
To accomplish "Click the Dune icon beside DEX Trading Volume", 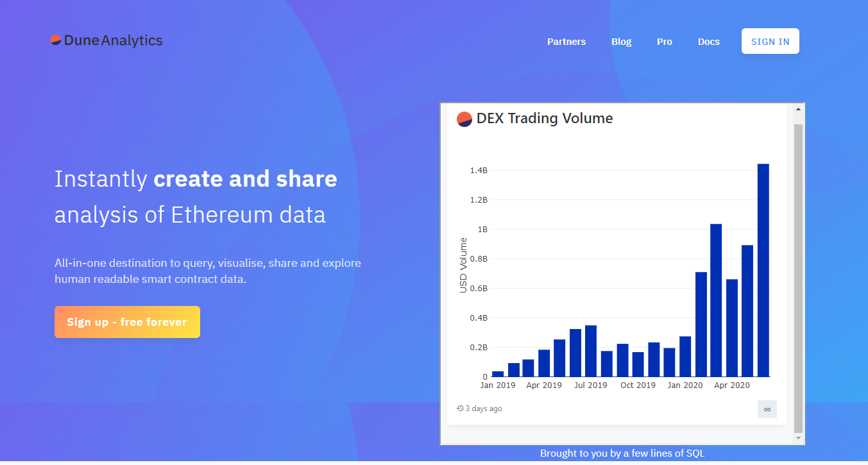I will pos(464,119).
